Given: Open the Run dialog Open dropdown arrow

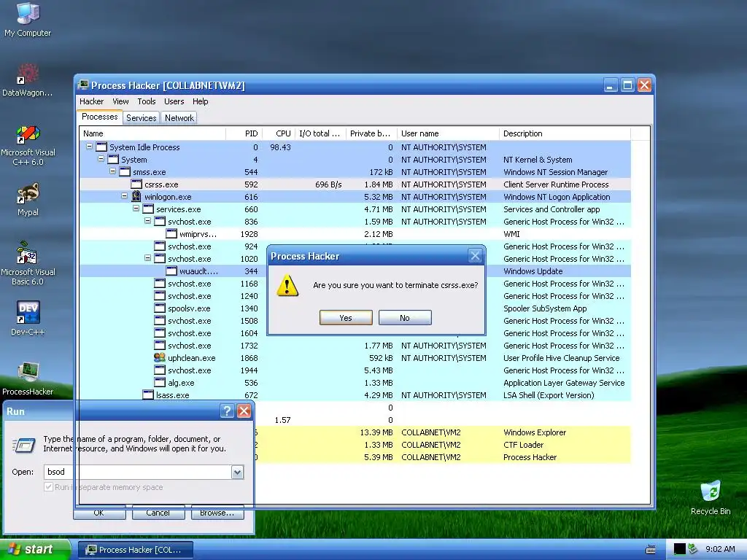Looking at the screenshot, I should click(237, 472).
